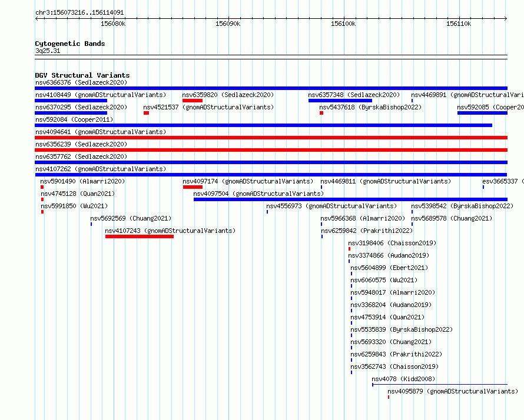Click the 156080k ruler position label
The image size is (524, 420).
coord(113,24)
